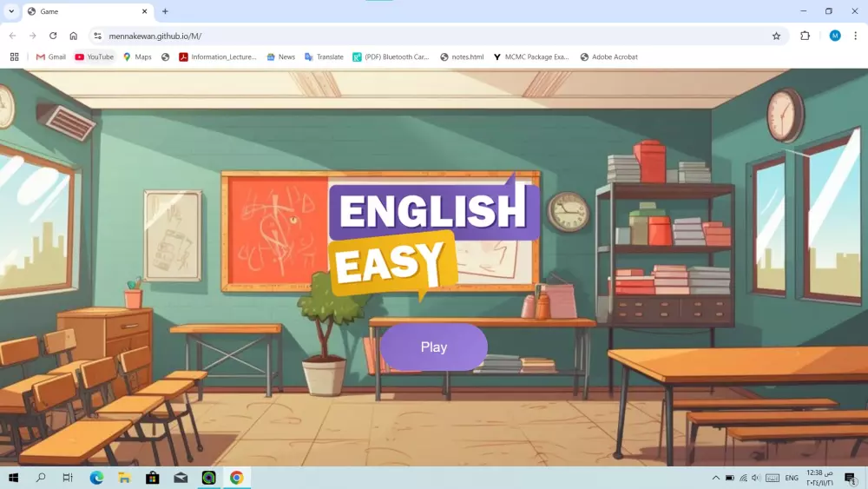Close the Game tab

point(144,11)
